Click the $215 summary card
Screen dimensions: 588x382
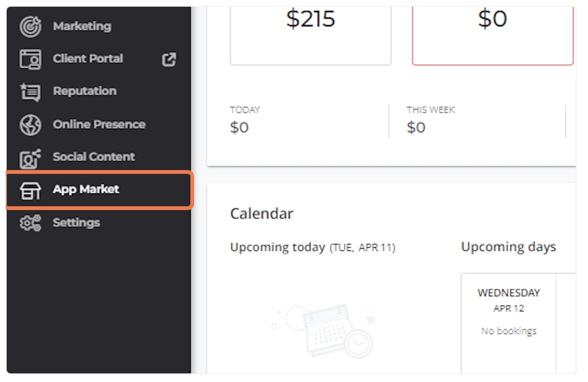click(311, 36)
